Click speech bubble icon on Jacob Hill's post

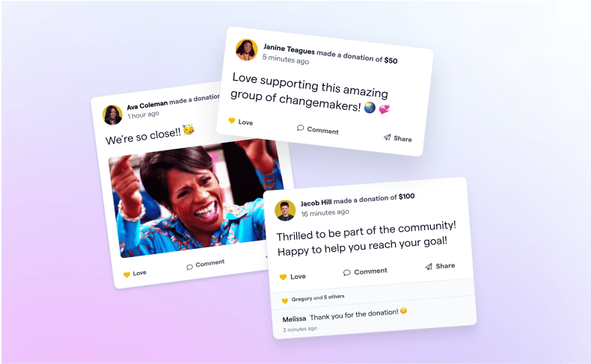coord(347,272)
